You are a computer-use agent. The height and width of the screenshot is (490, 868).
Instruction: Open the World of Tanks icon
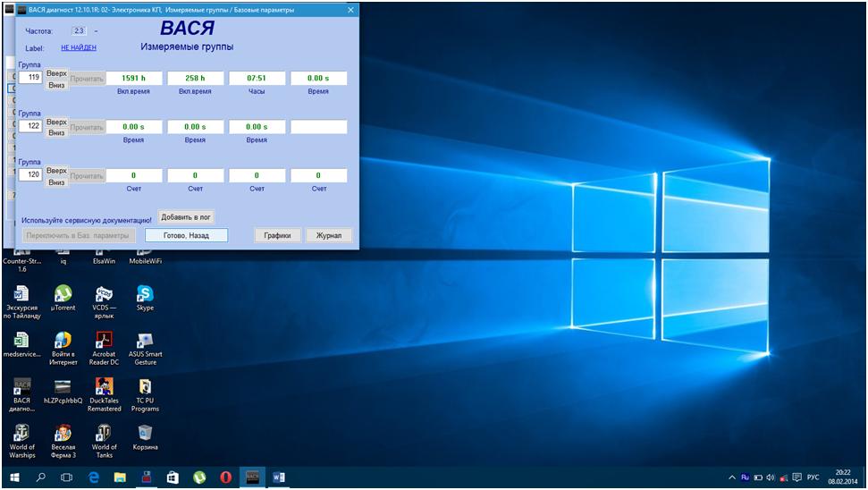coord(104,434)
